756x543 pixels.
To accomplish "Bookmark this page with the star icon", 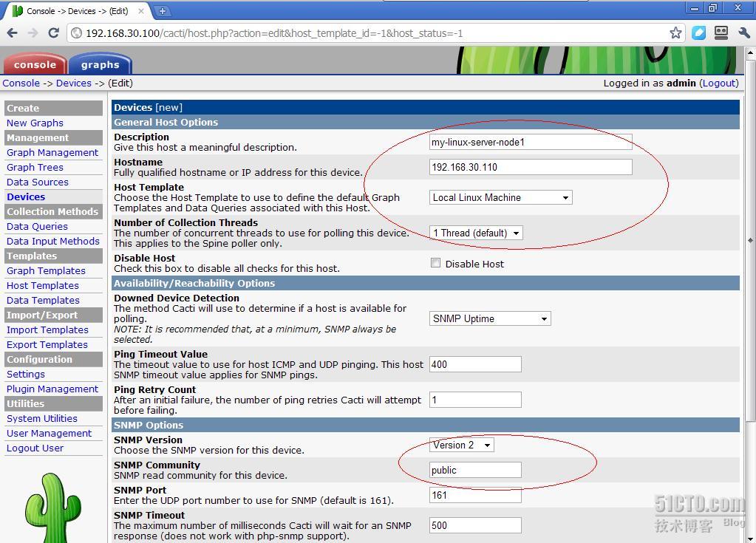I will [675, 33].
